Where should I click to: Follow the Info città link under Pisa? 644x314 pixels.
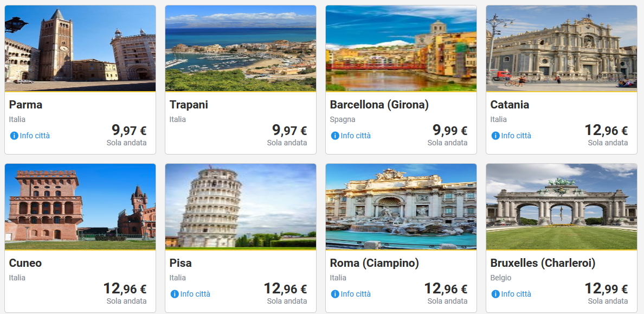point(195,294)
